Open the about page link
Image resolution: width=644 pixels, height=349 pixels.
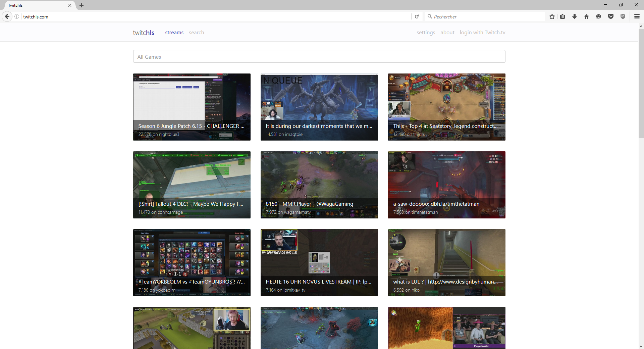[447, 33]
